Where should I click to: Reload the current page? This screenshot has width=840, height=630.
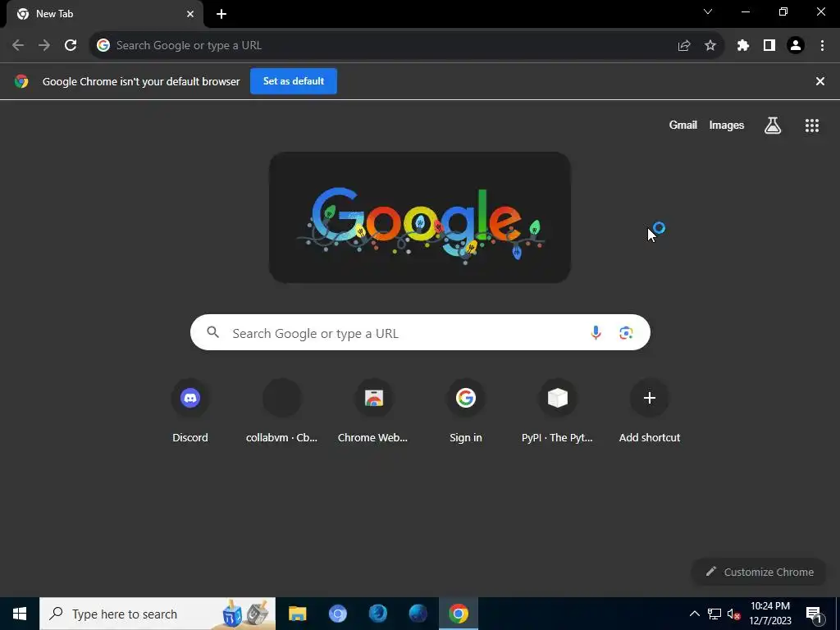tap(71, 46)
